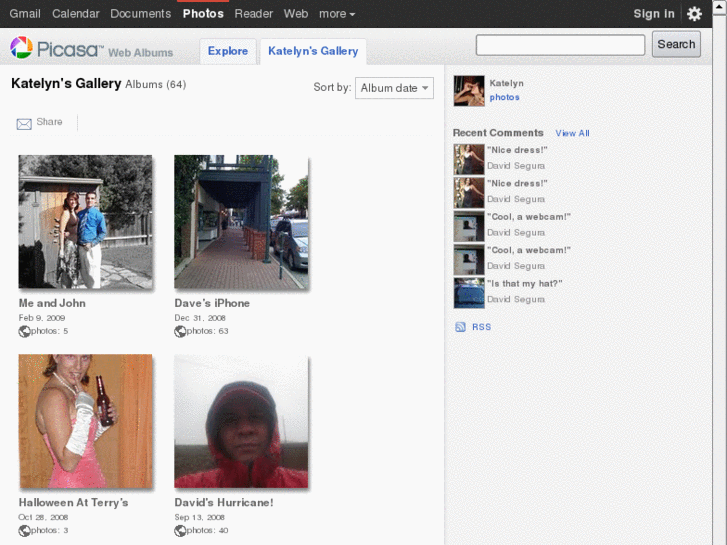
Task: Click the RSS feed icon
Action: (x=460, y=327)
